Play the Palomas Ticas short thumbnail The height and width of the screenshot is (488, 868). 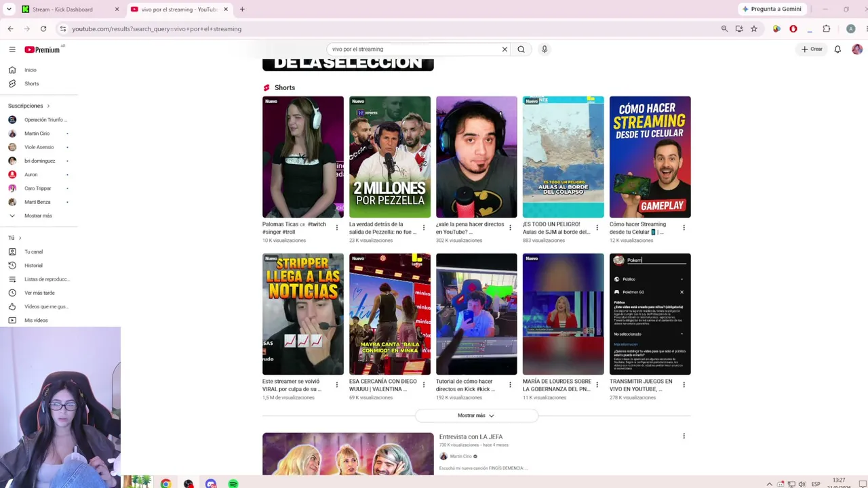pos(303,157)
